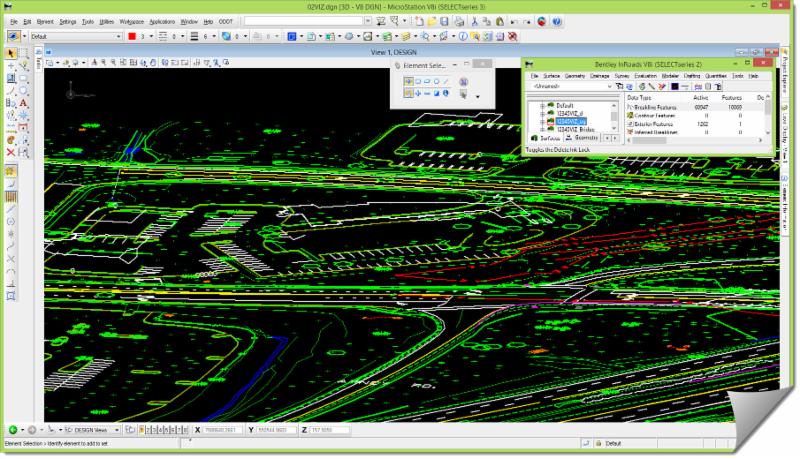Click the Open folder icon in the top toolbar

[x=432, y=21]
